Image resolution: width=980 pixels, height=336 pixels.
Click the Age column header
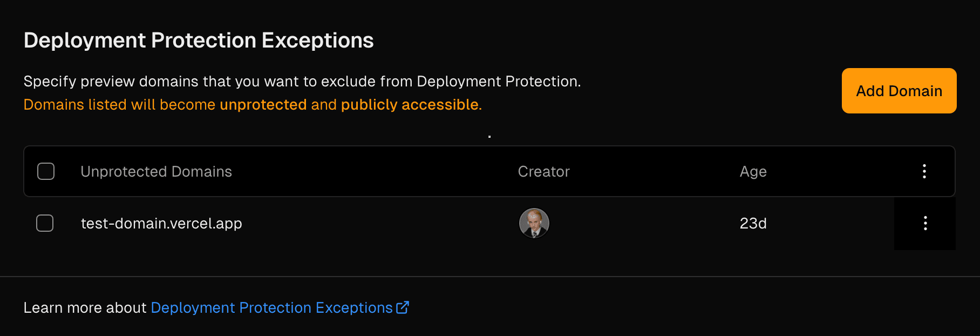pos(753,171)
